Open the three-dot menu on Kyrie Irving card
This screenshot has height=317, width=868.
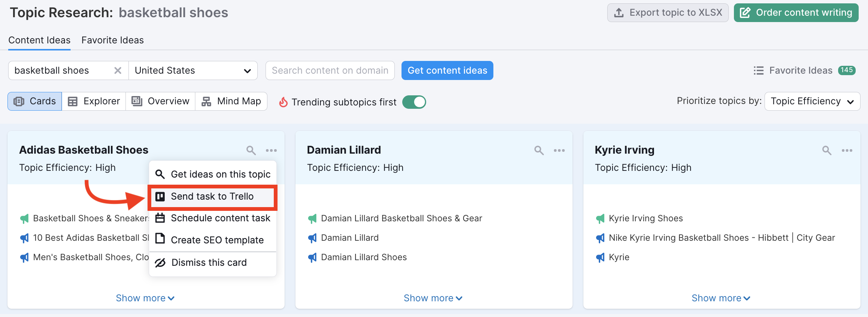tap(847, 150)
